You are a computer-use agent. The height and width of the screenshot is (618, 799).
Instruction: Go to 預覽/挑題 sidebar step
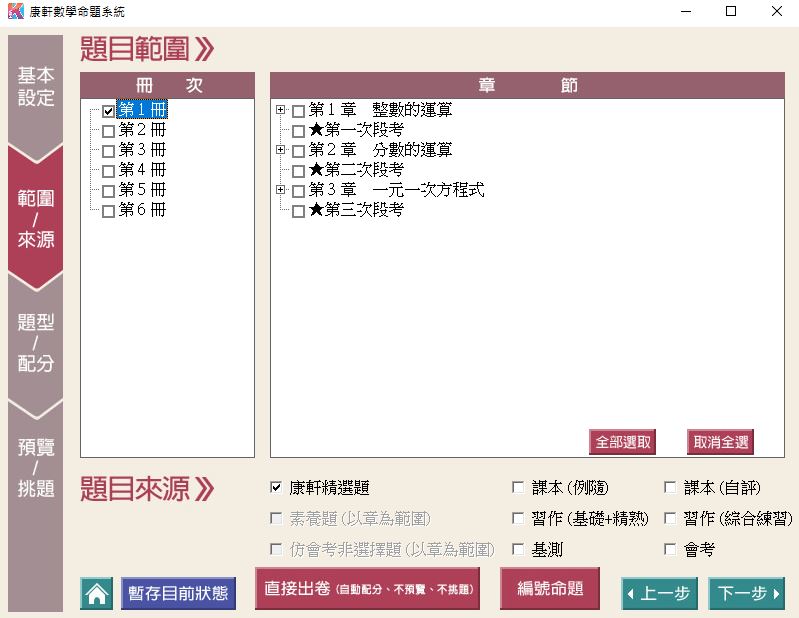click(x=36, y=467)
